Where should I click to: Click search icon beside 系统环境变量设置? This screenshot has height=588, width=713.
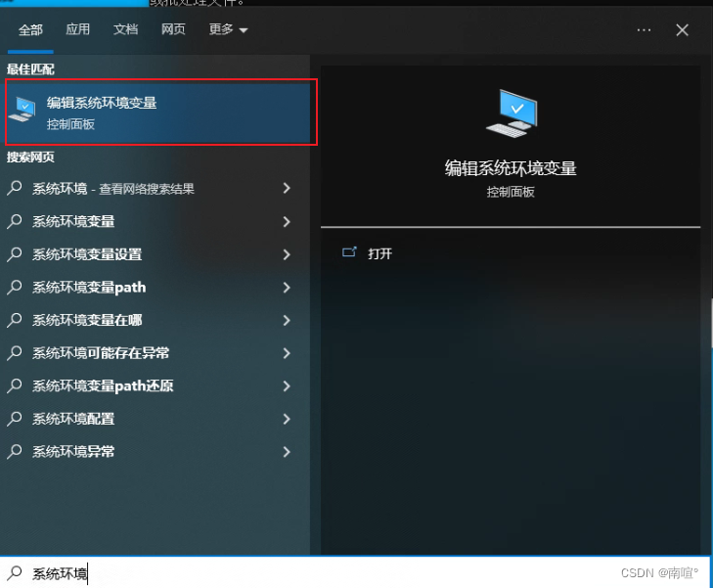(x=14, y=254)
